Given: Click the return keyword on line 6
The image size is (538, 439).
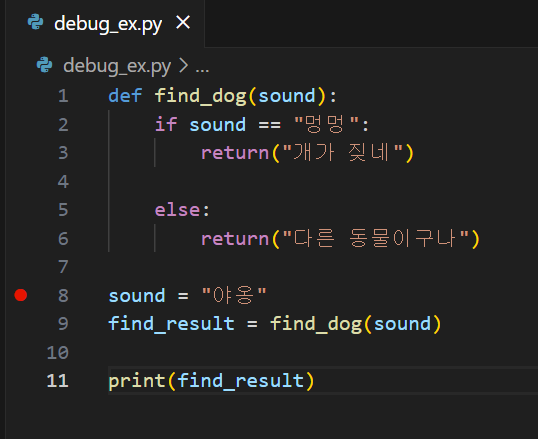Looking at the screenshot, I should 235,239.
